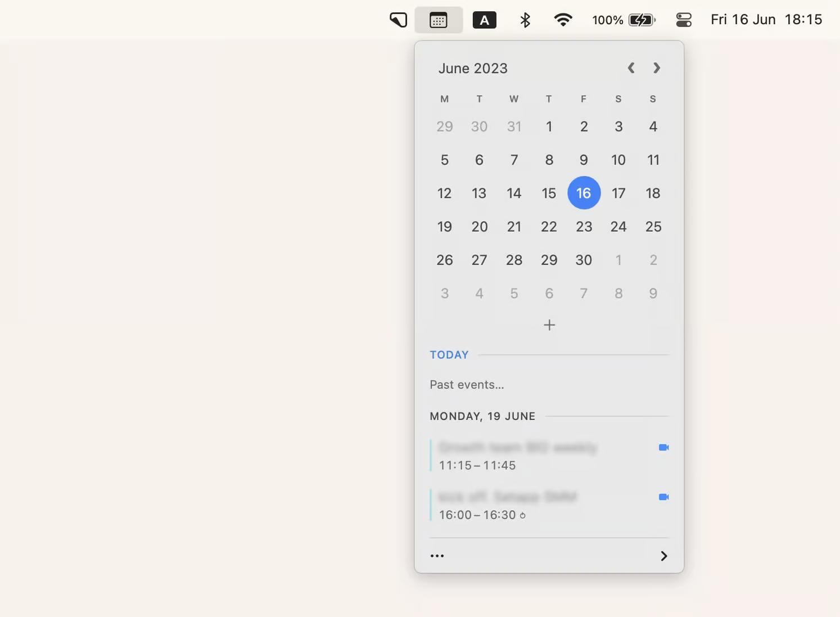The width and height of the screenshot is (840, 617).
Task: Show past events for today
Action: click(x=467, y=385)
